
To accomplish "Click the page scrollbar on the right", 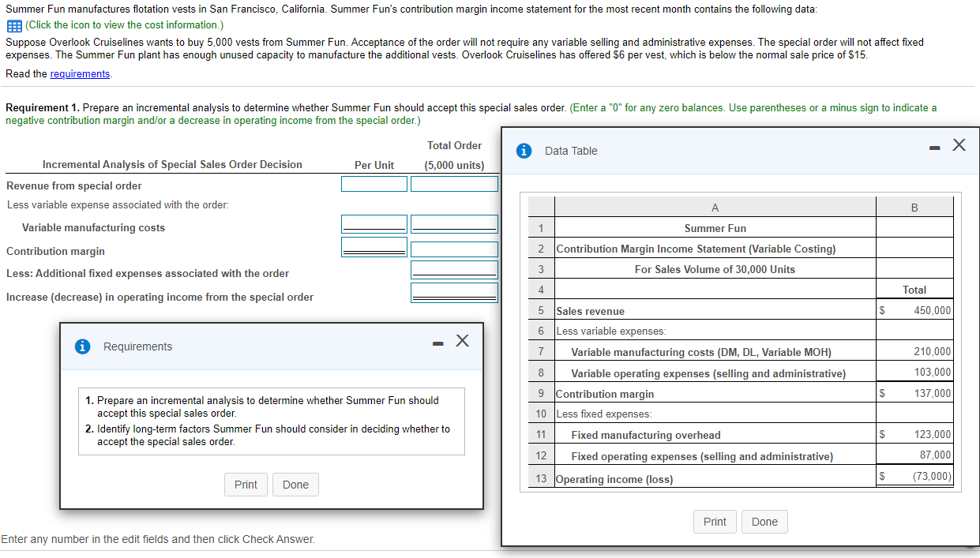I will tap(976, 276).
